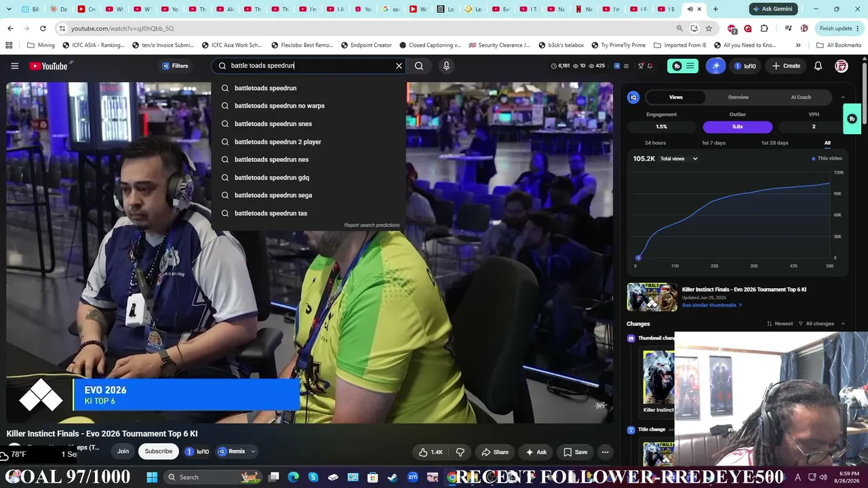868x488 pixels.
Task: Bookmark this page with the star
Action: pos(709,28)
